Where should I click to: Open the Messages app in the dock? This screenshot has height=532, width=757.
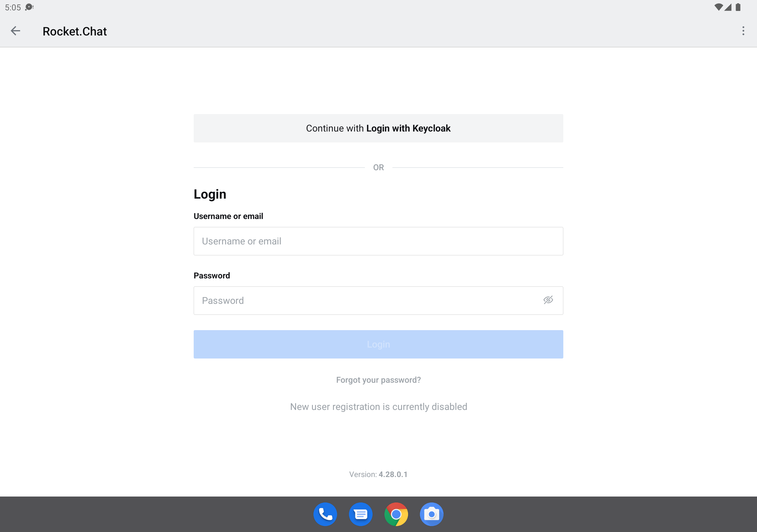(361, 514)
